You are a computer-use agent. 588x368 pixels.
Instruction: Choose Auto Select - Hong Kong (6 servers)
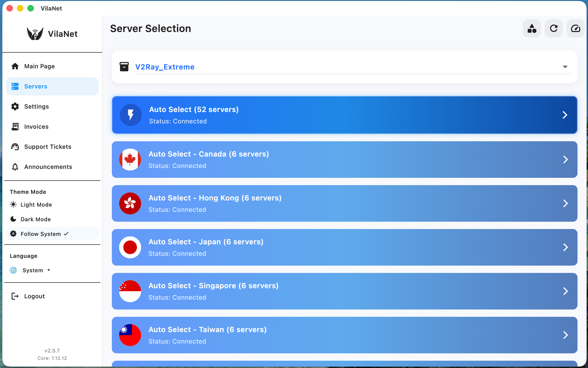coord(345,204)
